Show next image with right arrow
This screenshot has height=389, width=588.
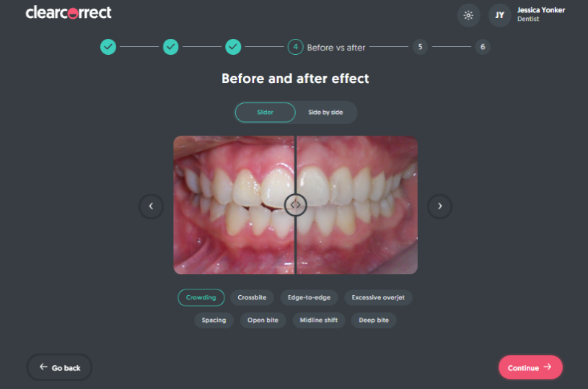pyautogui.click(x=440, y=206)
